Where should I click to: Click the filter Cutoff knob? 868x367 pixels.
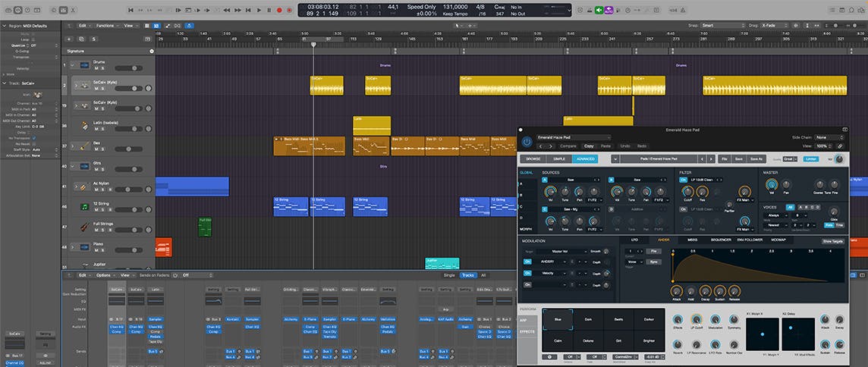[x=687, y=192]
